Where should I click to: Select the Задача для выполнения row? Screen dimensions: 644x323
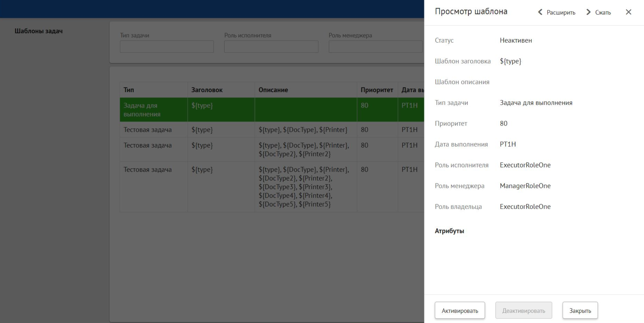coord(154,110)
